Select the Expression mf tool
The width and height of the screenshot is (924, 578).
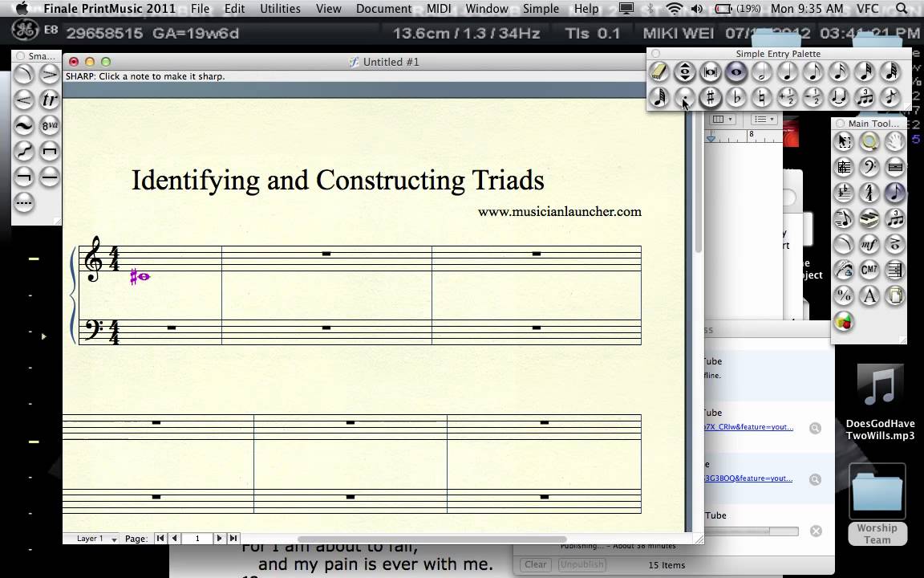click(869, 244)
